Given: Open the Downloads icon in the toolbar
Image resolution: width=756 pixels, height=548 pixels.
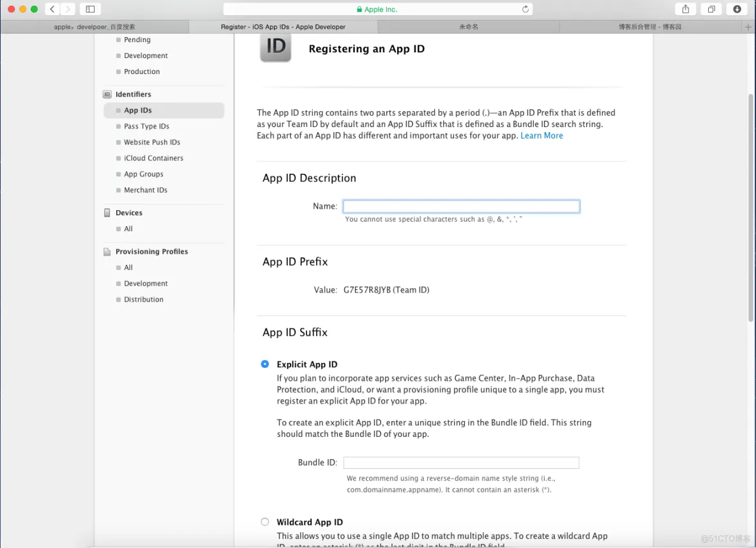Looking at the screenshot, I should 737,9.
